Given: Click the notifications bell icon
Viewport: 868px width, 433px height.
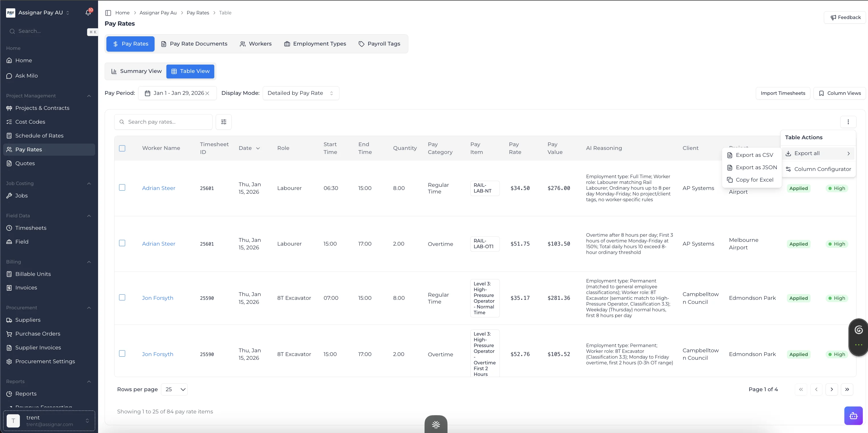Looking at the screenshot, I should [88, 12].
